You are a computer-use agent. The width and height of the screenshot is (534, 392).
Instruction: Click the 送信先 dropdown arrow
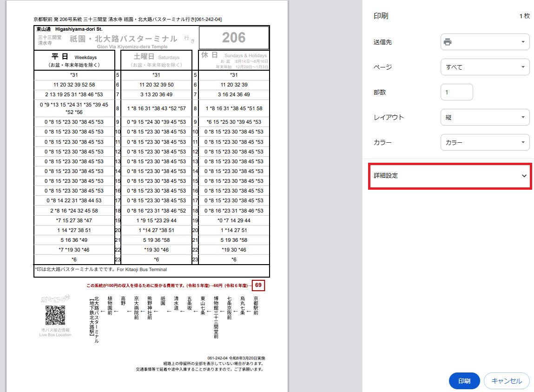[524, 41]
